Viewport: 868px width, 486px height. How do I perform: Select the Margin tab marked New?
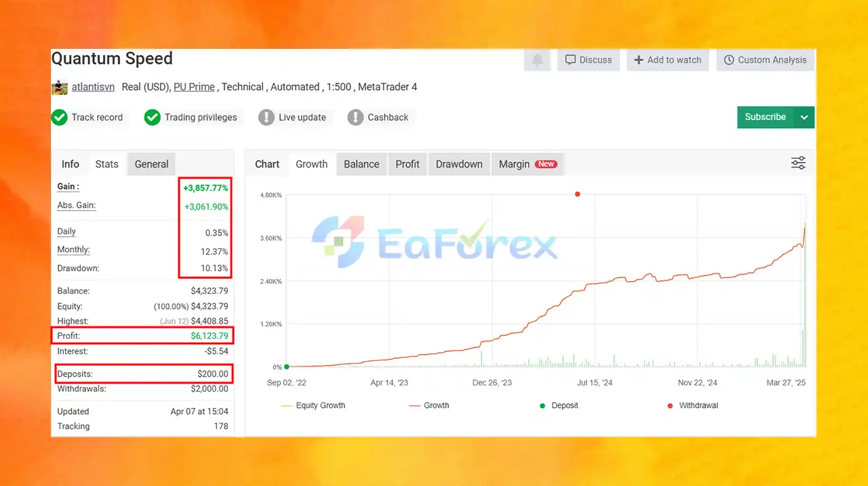pos(528,164)
